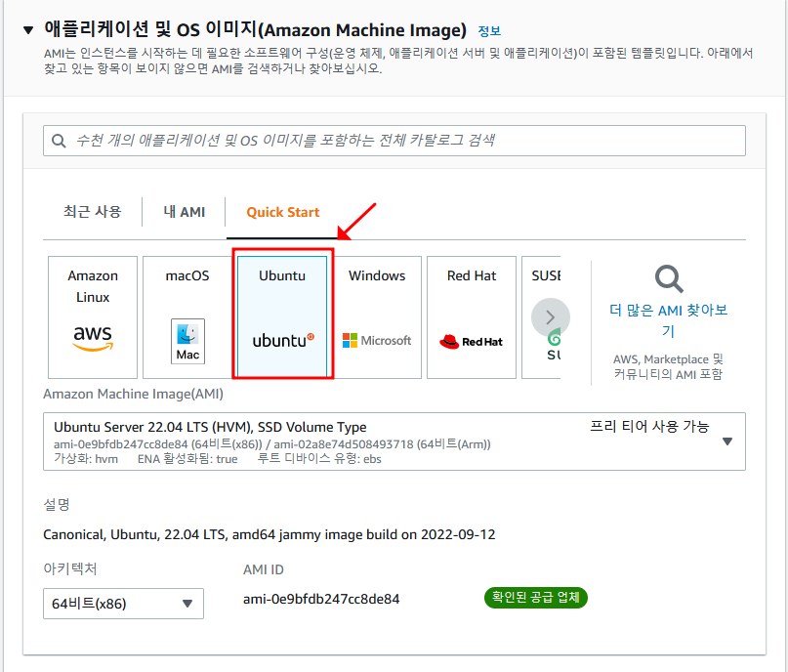Collapse the Amazon Machine Image section triangle

pyautogui.click(x=28, y=30)
